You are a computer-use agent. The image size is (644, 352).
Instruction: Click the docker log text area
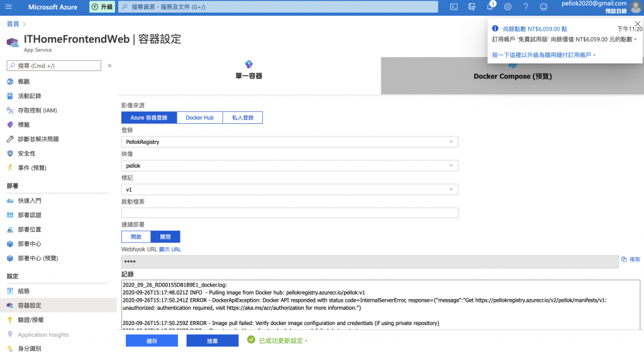[x=380, y=305]
